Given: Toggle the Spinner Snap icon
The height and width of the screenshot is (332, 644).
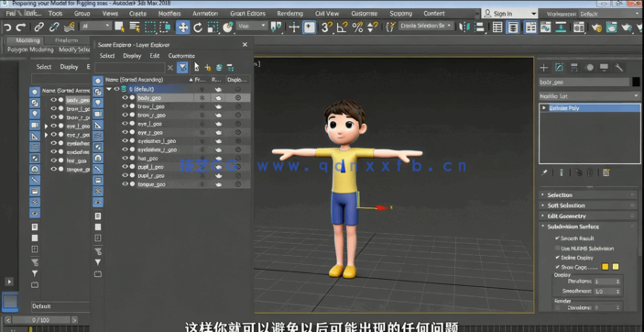Looking at the screenshot, I should tap(373, 28).
